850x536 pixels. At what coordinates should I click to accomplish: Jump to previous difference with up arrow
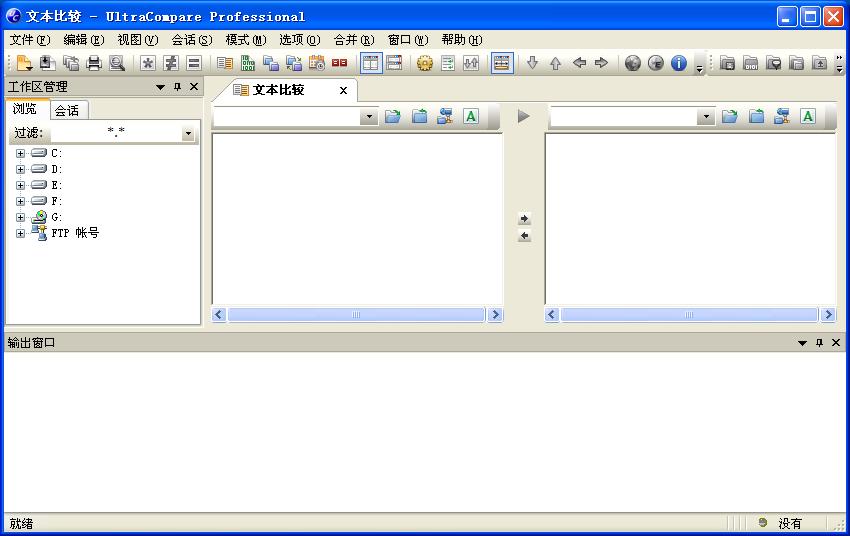555,63
